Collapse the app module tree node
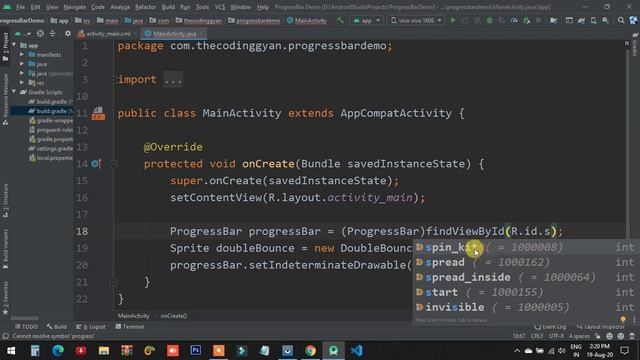The image size is (640, 360). tap(15, 45)
